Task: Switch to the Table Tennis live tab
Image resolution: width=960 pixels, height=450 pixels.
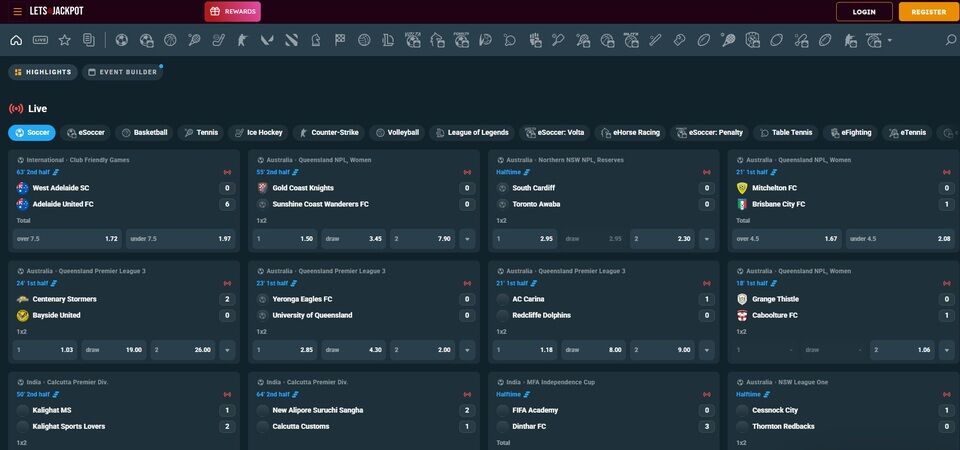Action: coord(786,132)
